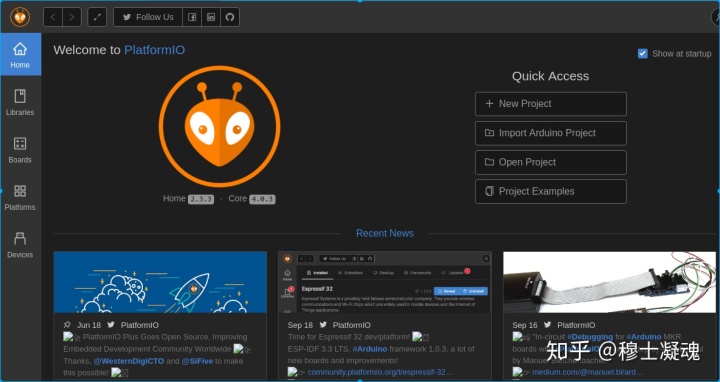Click the PlatformIO link in welcome heading
This screenshot has width=720, height=382.
coord(155,50)
